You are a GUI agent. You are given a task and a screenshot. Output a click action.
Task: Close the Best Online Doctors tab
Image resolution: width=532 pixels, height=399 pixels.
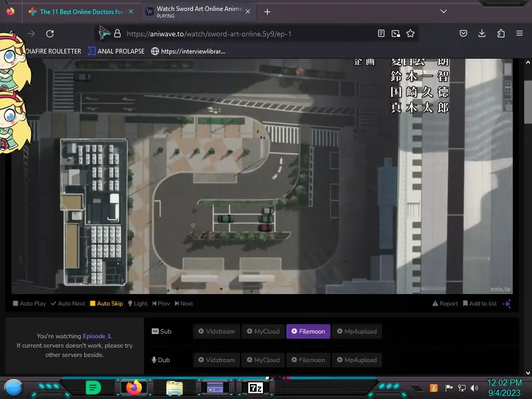click(x=131, y=11)
